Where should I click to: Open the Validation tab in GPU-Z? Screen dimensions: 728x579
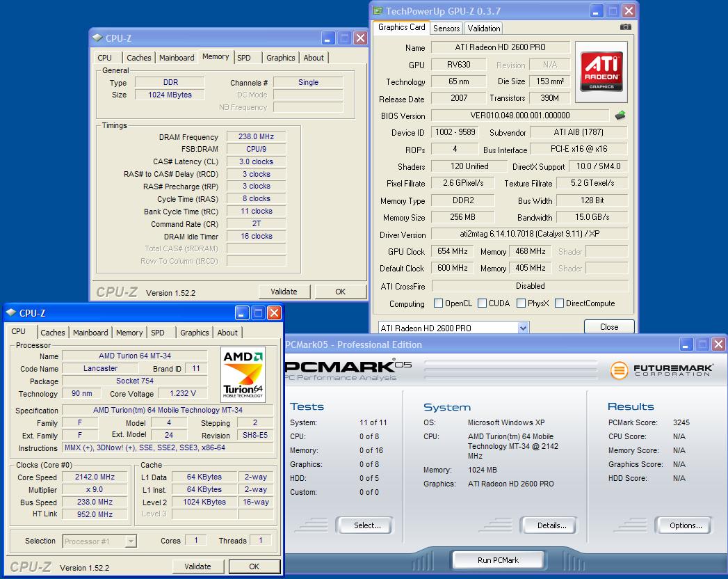pos(483,29)
